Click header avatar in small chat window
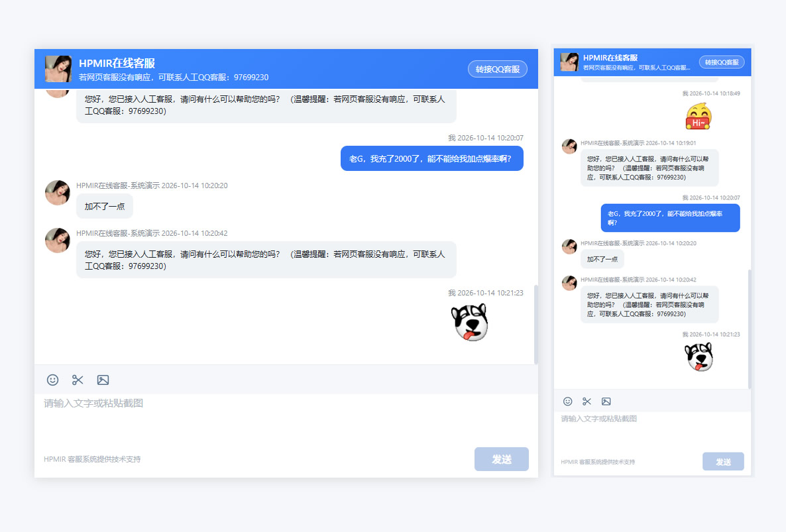 (569, 62)
